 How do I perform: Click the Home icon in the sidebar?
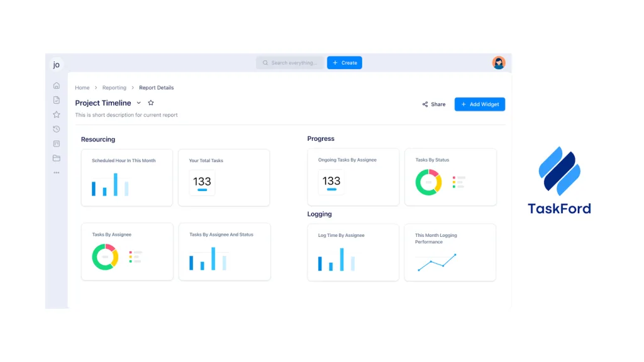57,85
